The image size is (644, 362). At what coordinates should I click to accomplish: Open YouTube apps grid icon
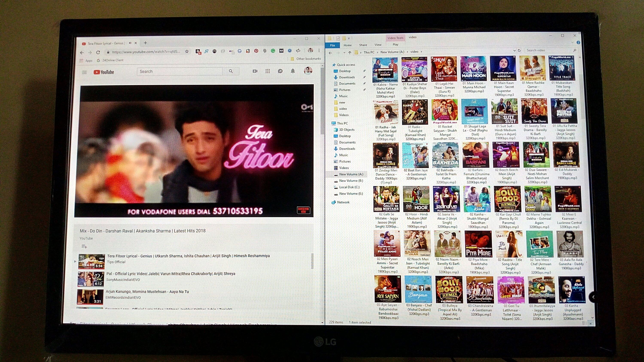click(x=268, y=71)
